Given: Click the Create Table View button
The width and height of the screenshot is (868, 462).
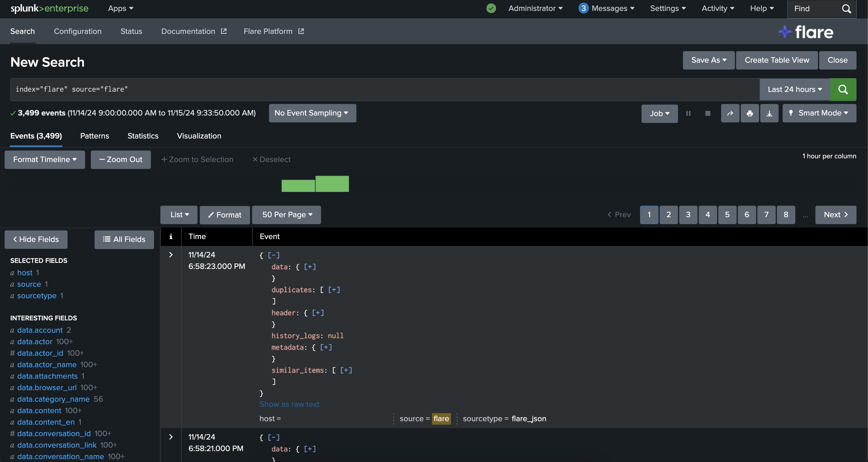Looking at the screenshot, I should point(776,60).
